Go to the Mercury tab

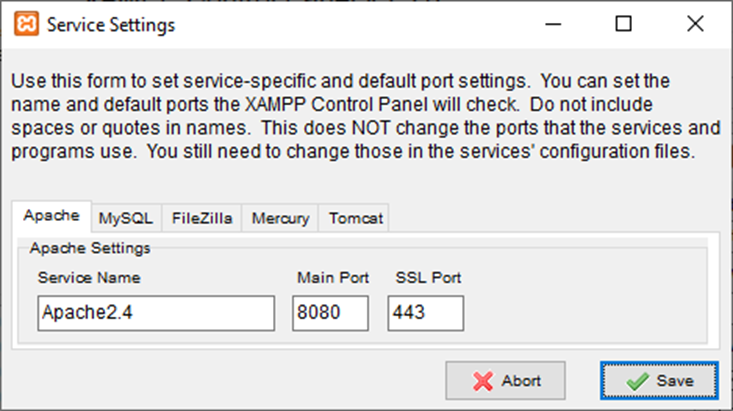coord(280,218)
